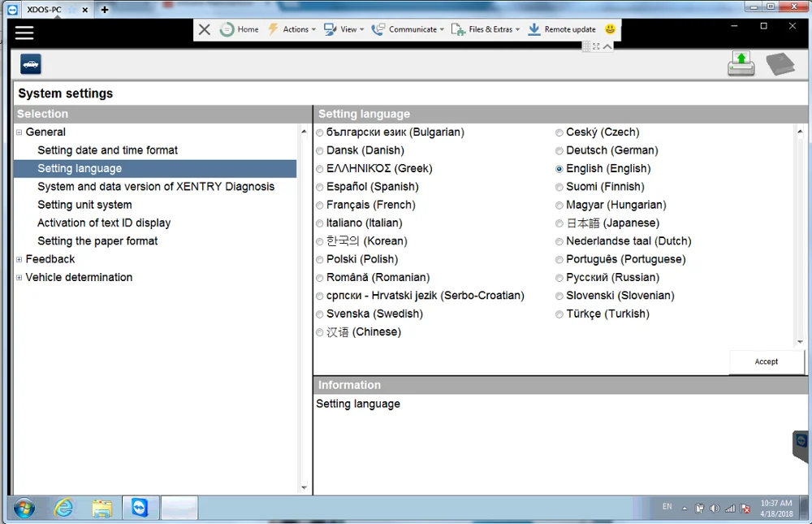Open Windows Explorer folder in the taskbar

(102, 509)
